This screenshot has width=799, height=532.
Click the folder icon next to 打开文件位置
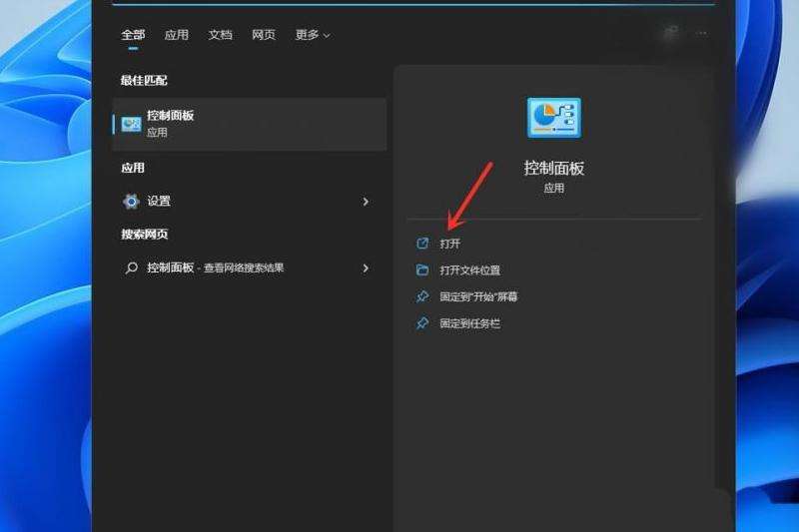422,269
